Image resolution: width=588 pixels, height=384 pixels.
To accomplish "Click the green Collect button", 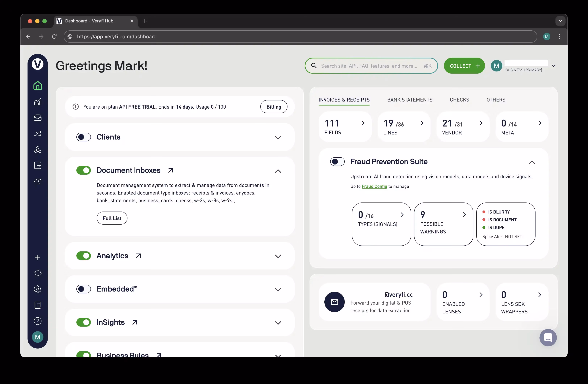I will tap(464, 66).
